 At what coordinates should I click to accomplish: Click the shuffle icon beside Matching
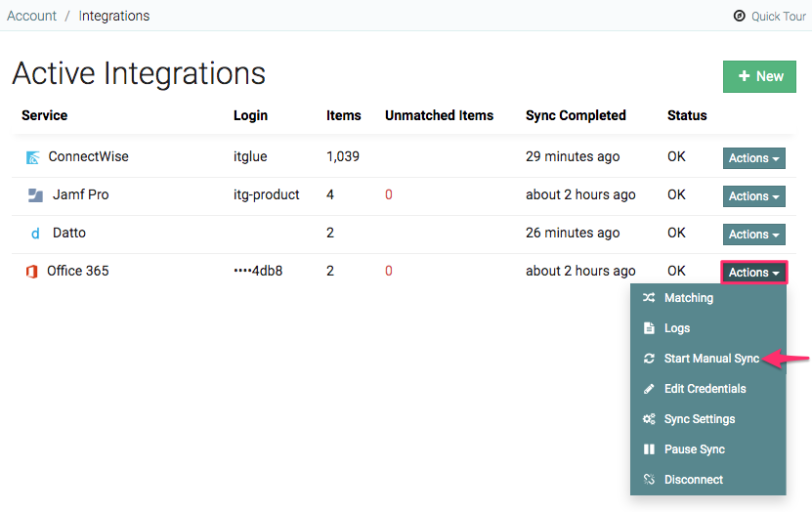click(649, 298)
